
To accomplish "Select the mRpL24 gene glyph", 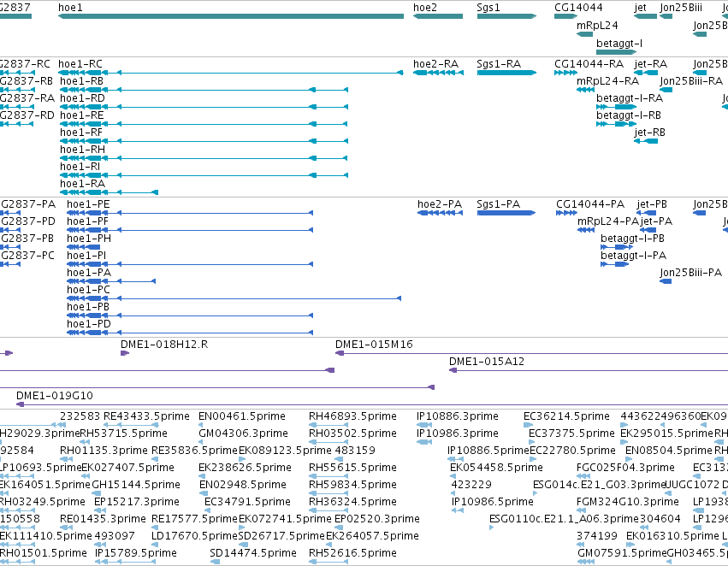I will pyautogui.click(x=584, y=34).
